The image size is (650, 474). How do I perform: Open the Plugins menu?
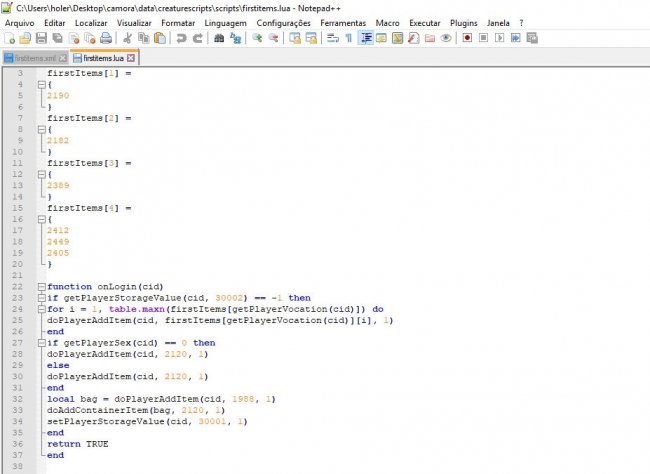[x=463, y=23]
